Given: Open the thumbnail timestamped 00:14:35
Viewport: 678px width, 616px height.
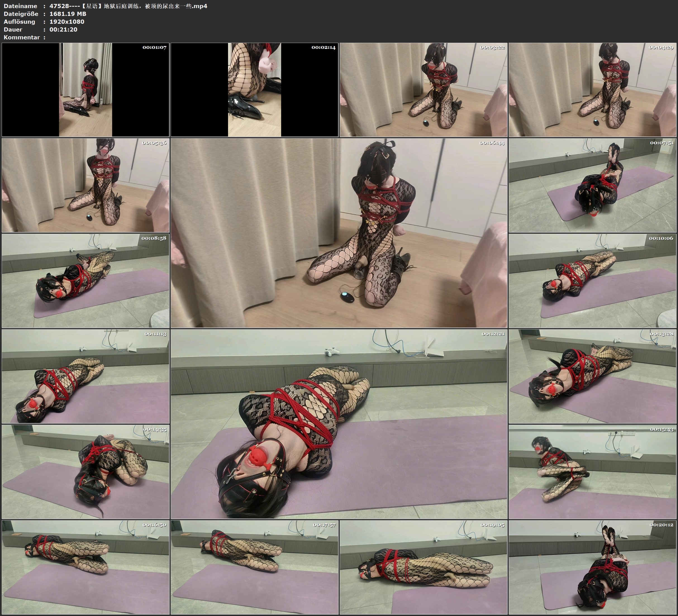Looking at the screenshot, I should [x=85, y=471].
